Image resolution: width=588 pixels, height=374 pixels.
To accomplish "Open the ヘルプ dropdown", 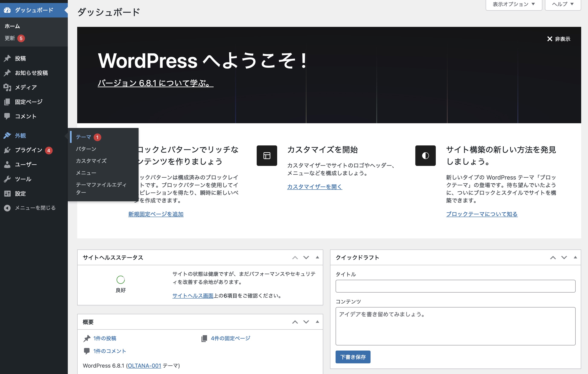I will (x=563, y=4).
